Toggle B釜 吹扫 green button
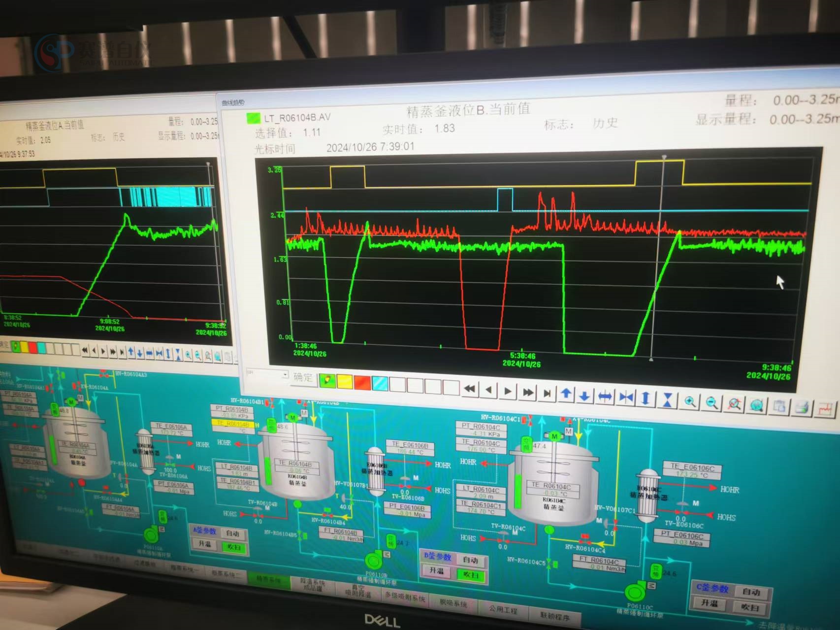840x630 pixels. tap(471, 575)
